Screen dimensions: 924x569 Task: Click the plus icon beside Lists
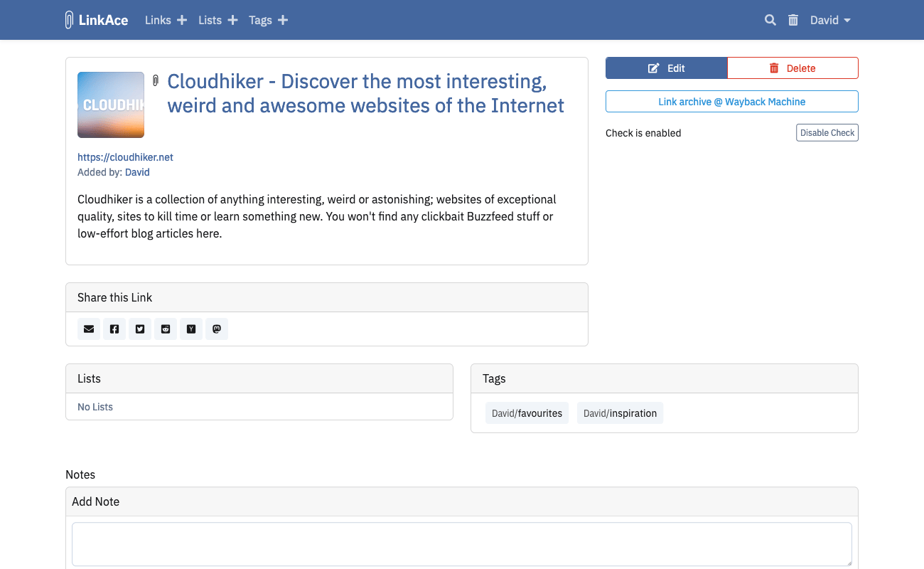232,20
